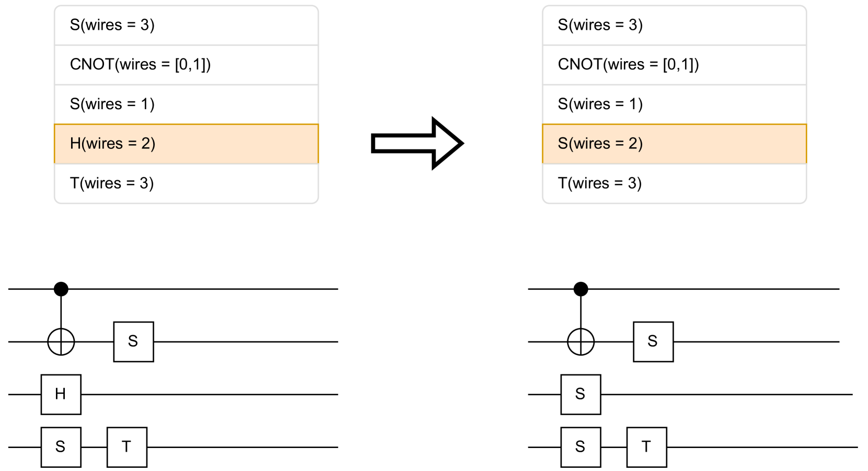Image resolution: width=868 pixels, height=471 pixels.
Task: Click the S gate after the CNOT in the left circuit
Action: (x=133, y=342)
